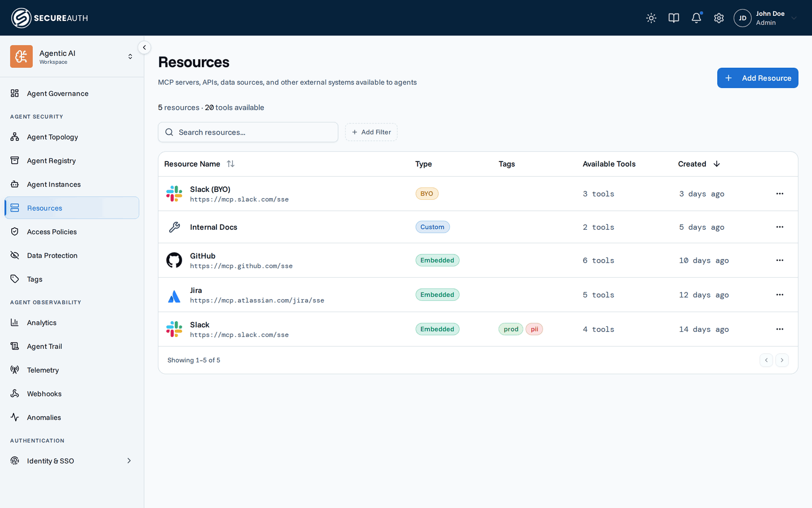Open row actions menu for Jira
This screenshot has width=812, height=508.
[x=780, y=295]
